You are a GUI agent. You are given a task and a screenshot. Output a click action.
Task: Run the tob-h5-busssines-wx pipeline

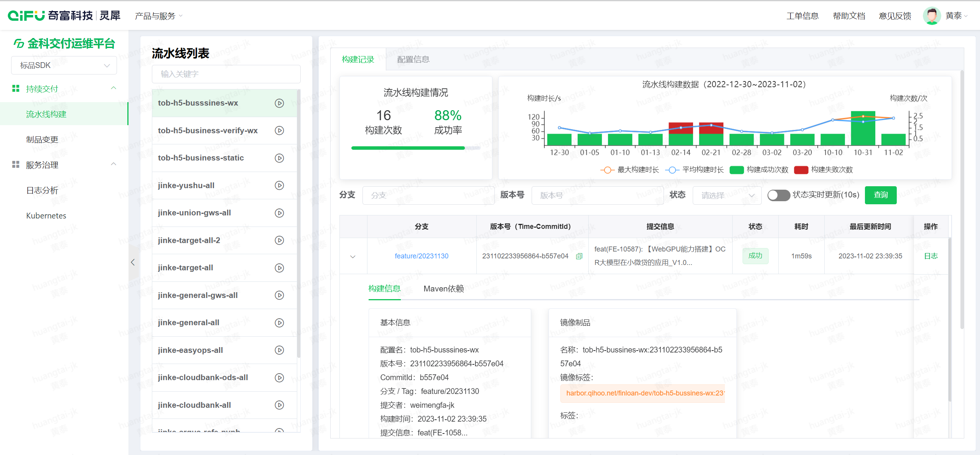278,103
